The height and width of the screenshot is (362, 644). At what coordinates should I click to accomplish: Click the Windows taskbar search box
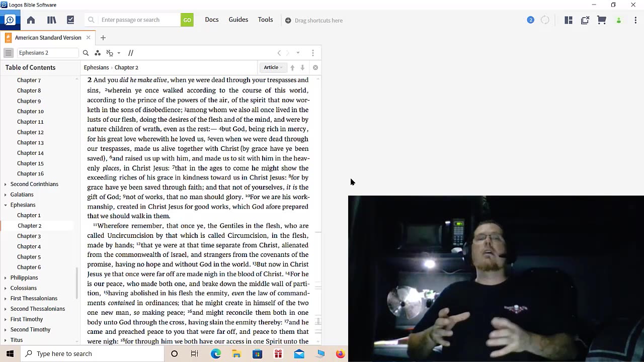93,353
